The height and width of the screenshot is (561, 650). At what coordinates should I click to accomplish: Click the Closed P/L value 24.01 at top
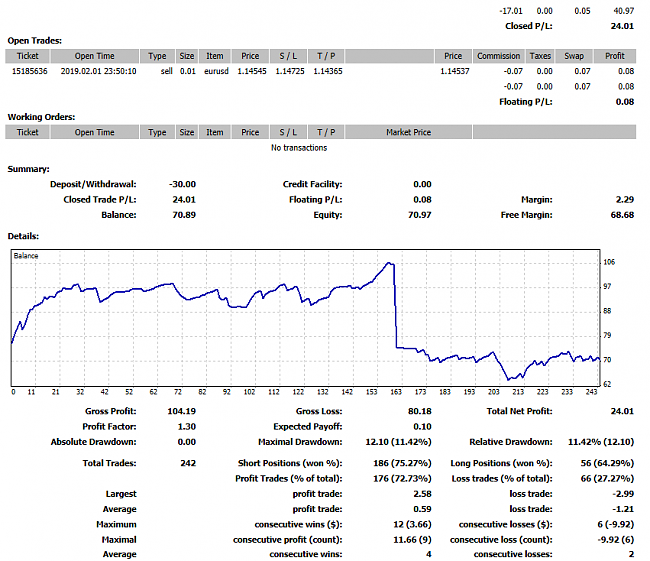[622, 26]
